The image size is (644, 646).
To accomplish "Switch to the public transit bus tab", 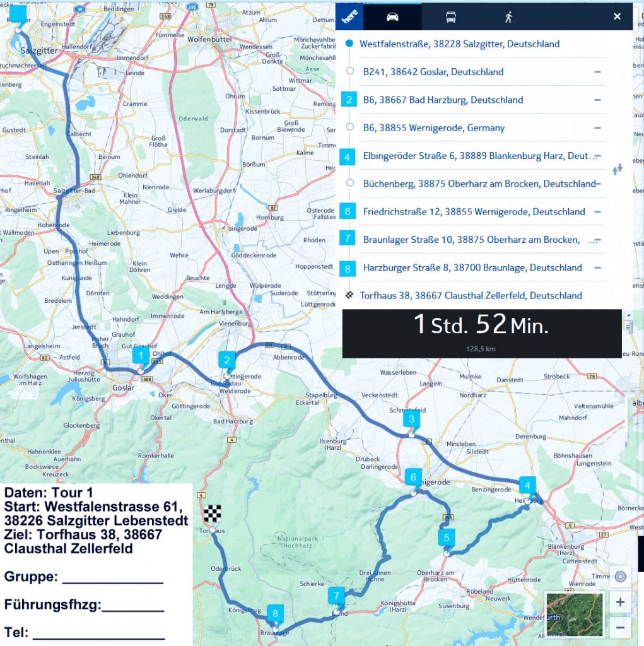I will point(451,17).
